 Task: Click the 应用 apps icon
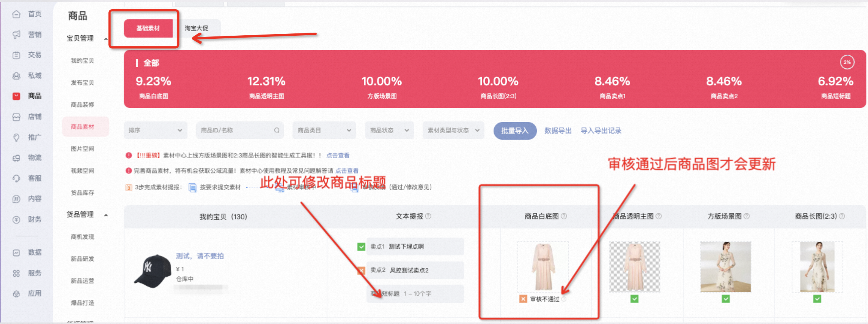click(x=16, y=294)
